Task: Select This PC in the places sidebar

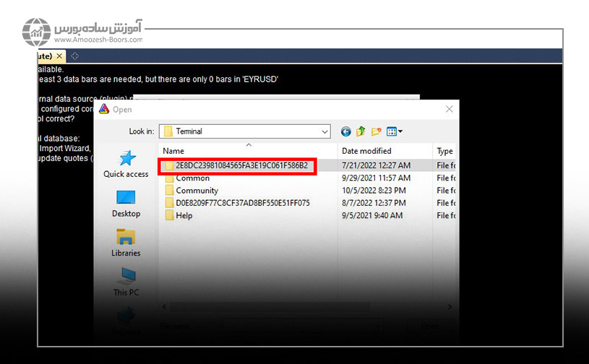Action: click(x=126, y=282)
